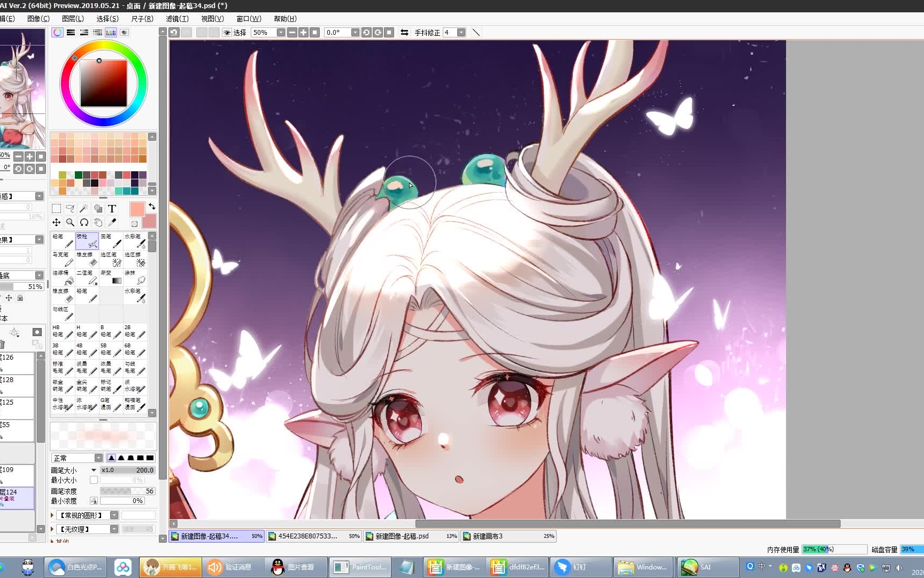Select the move tool
This screenshot has height=578, width=924.
pos(56,222)
